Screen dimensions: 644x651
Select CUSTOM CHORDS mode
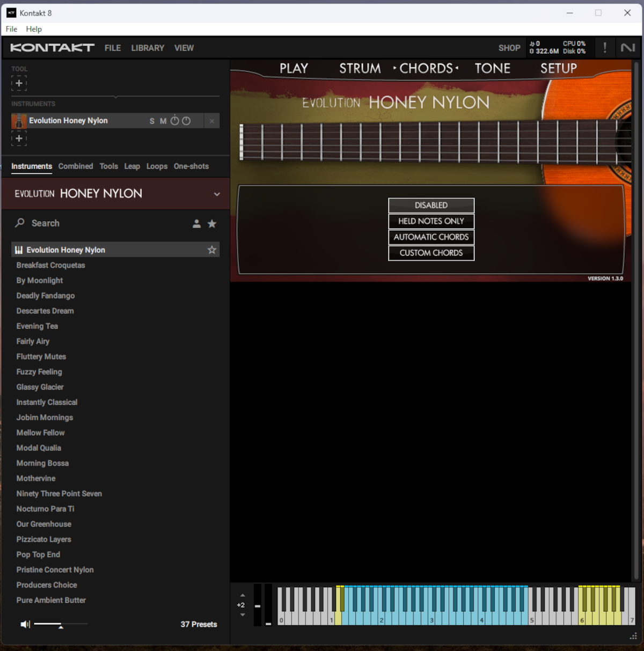pyautogui.click(x=431, y=253)
